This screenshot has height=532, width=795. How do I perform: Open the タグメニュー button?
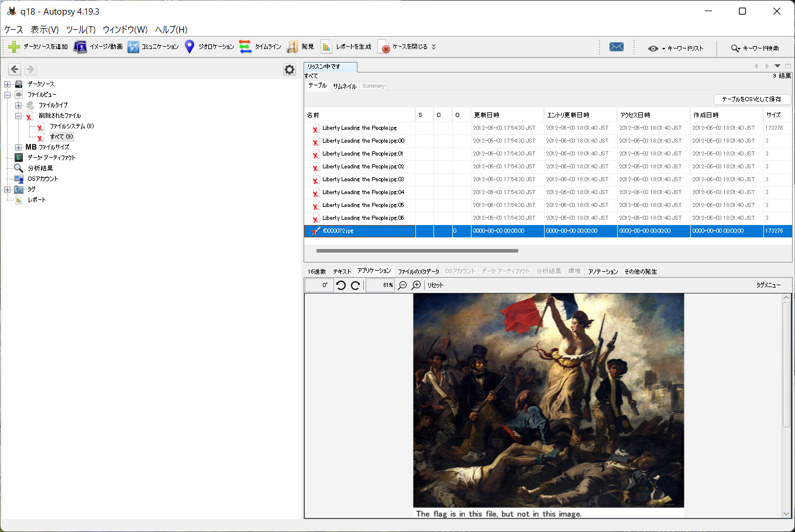tap(768, 285)
